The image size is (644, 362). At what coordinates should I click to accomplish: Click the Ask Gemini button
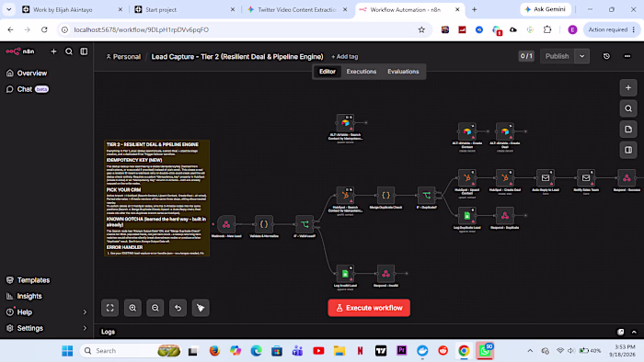[x=546, y=9]
